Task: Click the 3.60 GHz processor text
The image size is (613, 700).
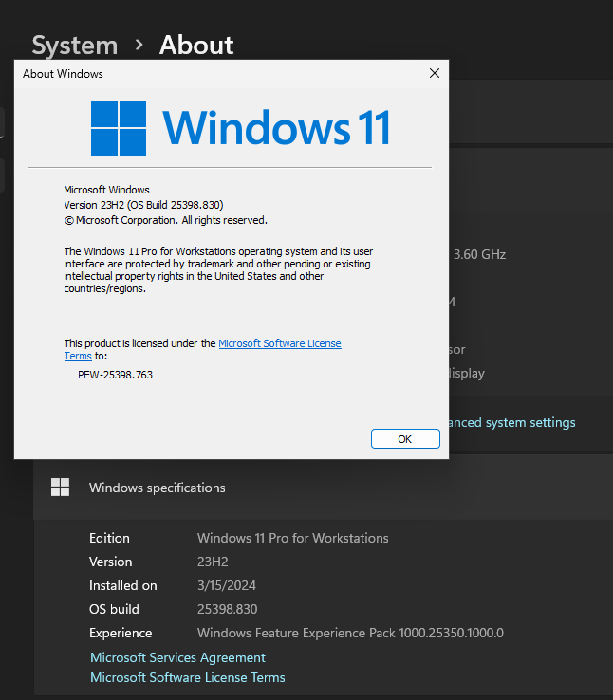Action: coord(479,254)
